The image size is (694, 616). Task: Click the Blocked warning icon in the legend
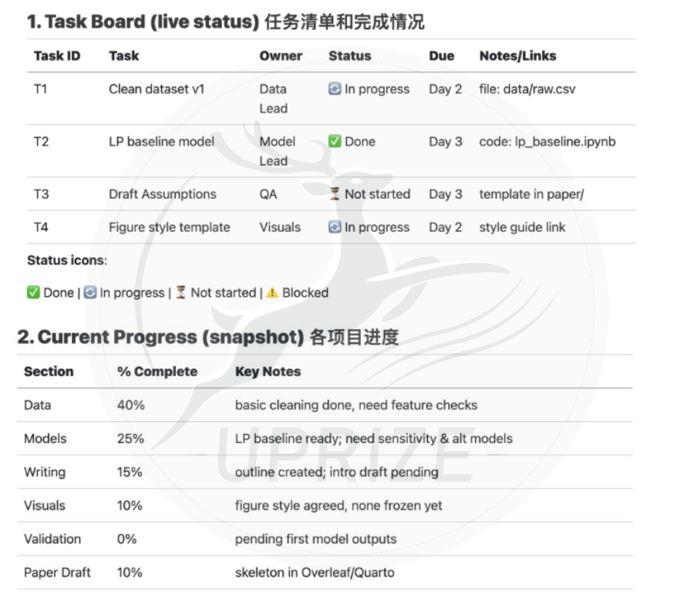click(273, 293)
